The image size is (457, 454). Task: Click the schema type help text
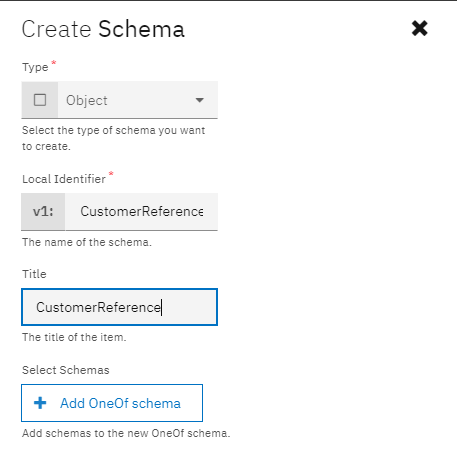(113, 138)
